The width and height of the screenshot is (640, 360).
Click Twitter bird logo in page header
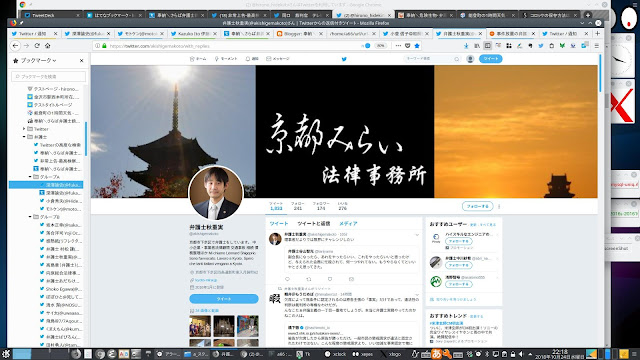click(344, 59)
